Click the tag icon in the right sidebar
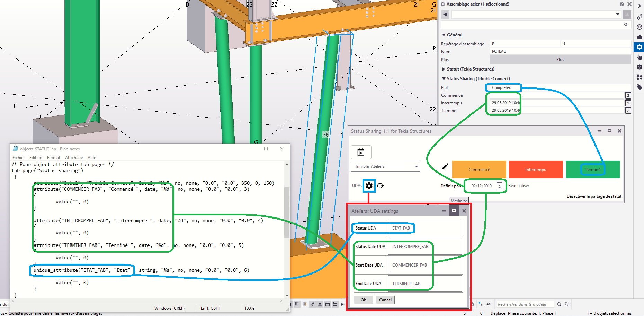This screenshot has width=644, height=316. [x=639, y=87]
